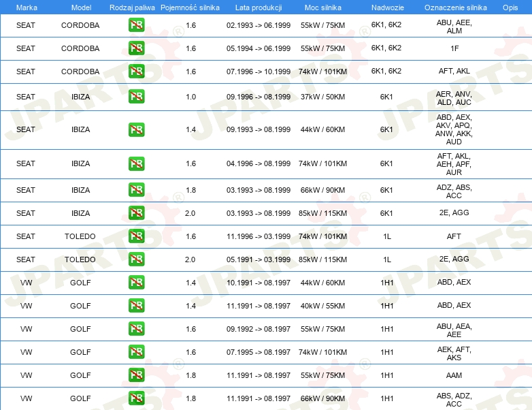Click fuel icon in Toledo 1.6 row
Viewport: 532px width, 410px height.
136,236
